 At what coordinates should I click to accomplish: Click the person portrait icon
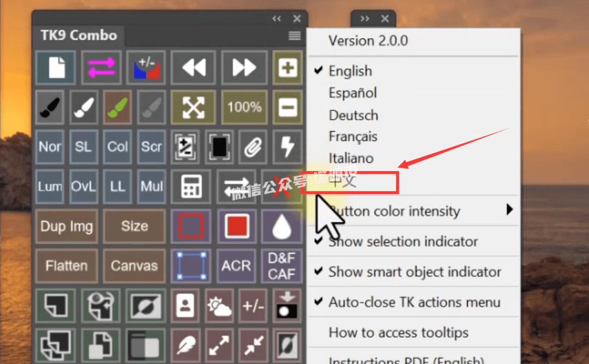[x=185, y=306]
